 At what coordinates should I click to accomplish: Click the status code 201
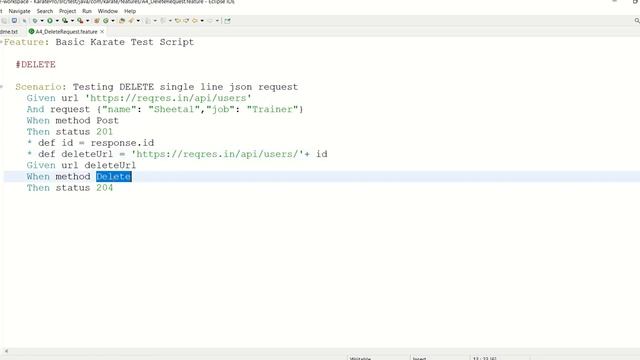point(104,132)
